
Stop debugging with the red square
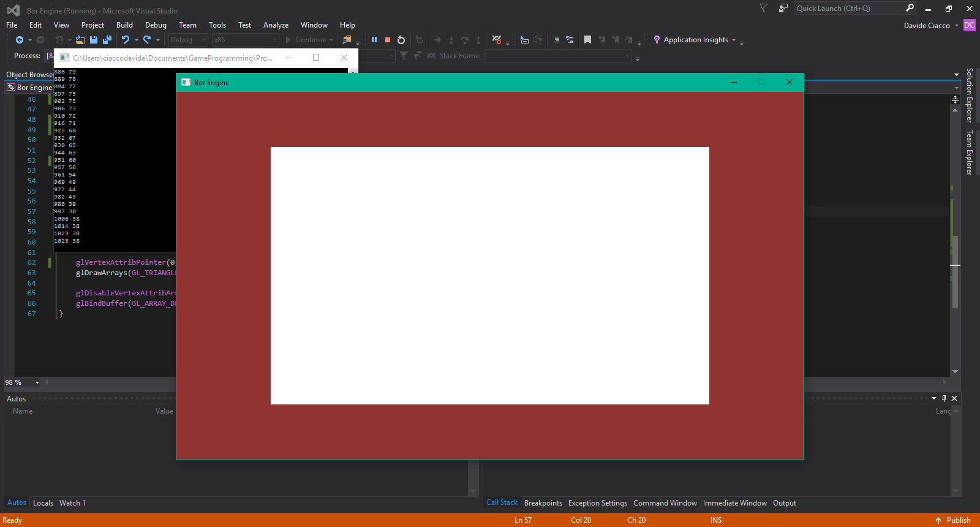point(388,40)
